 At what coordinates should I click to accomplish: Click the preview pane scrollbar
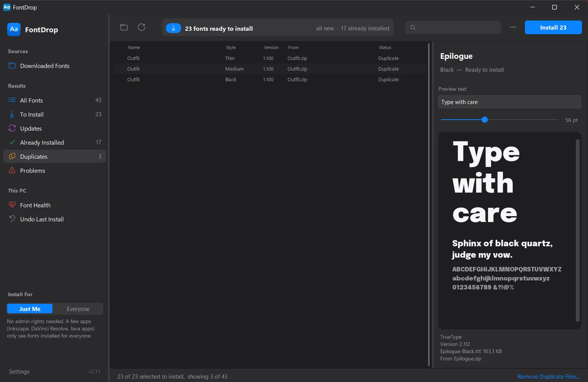click(x=578, y=230)
